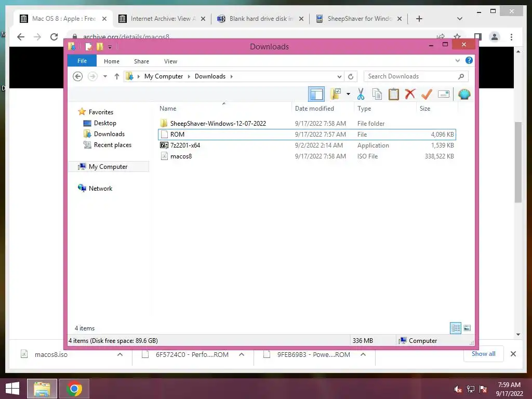Open the Share ribbon tab
Screen dimensions: 532x399
141,61
